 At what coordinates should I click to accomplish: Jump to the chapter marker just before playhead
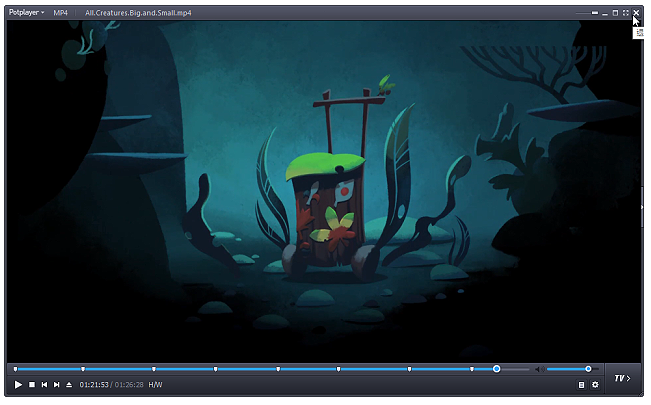[x=472, y=369]
